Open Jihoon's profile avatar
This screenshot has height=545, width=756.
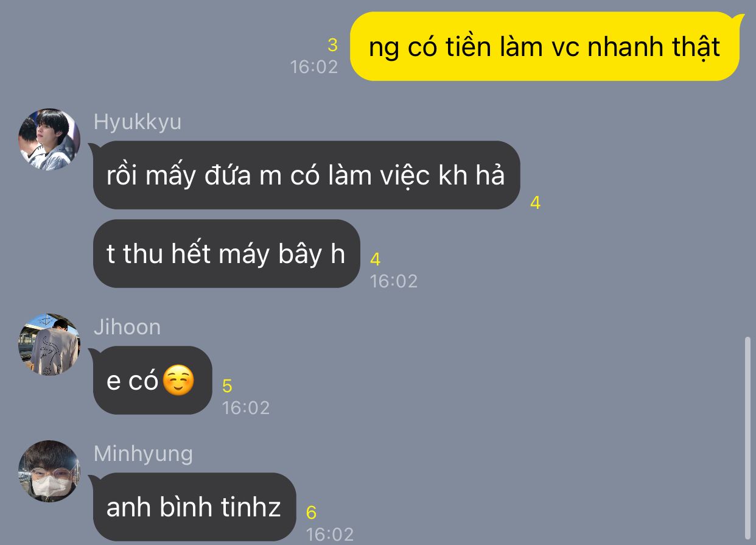point(49,344)
